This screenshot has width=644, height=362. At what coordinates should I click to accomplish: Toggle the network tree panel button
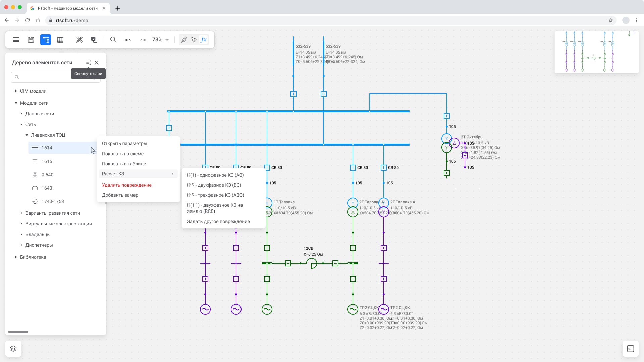point(46,40)
